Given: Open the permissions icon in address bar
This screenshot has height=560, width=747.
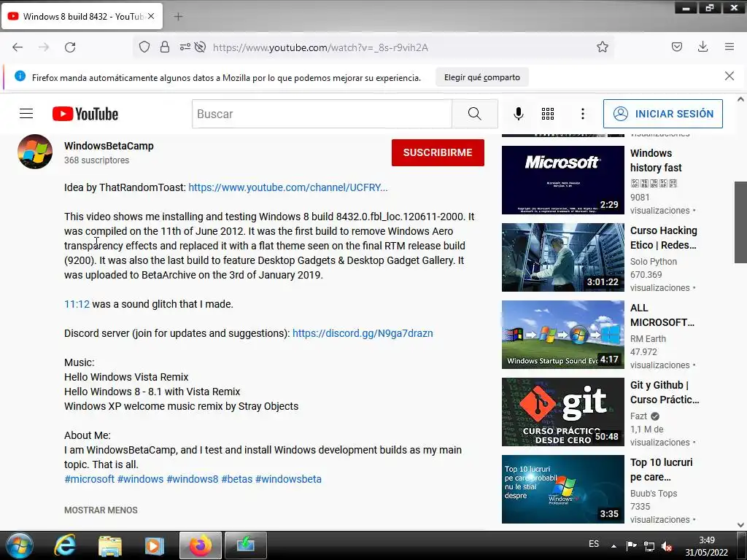Looking at the screenshot, I should (x=185, y=47).
